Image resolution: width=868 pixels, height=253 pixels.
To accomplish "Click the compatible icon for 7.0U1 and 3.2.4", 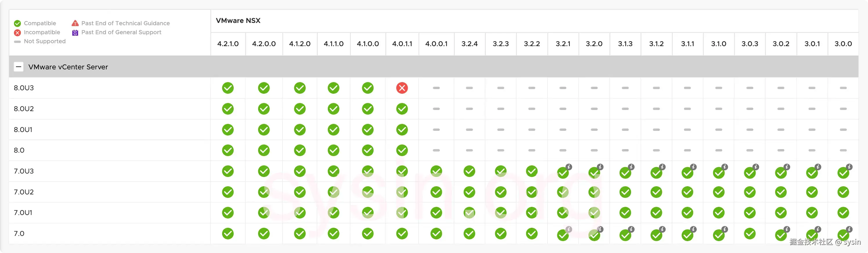I will click(x=469, y=213).
